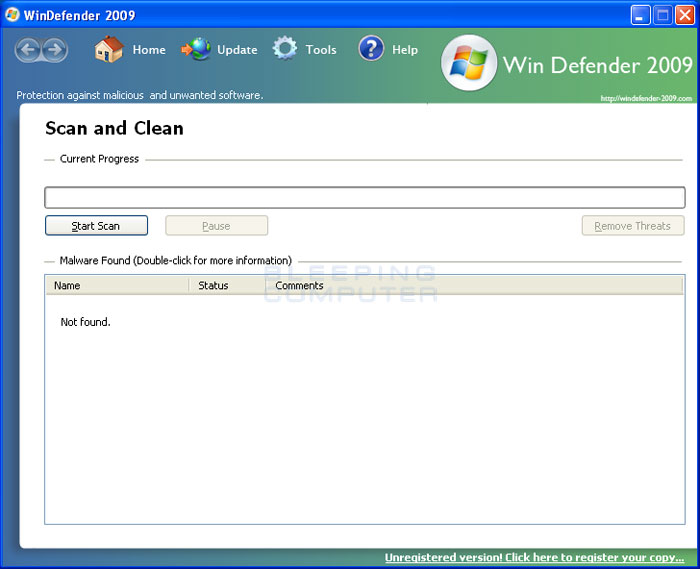Click the disabled Pause button

click(217, 225)
